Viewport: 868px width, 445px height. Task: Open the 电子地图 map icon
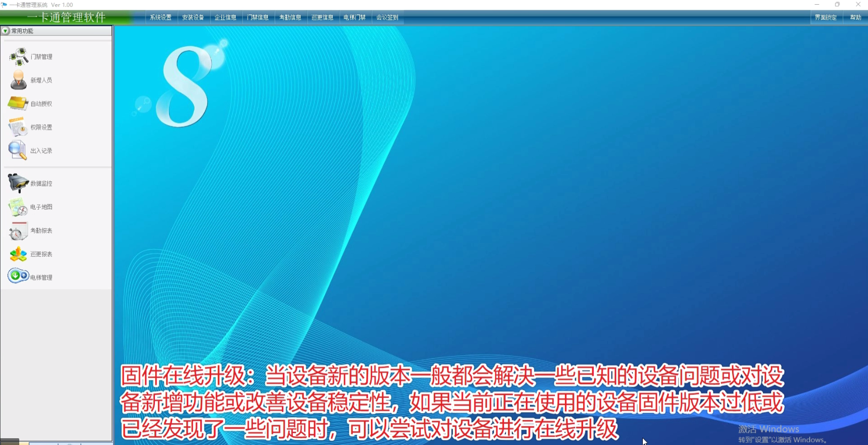click(x=18, y=207)
